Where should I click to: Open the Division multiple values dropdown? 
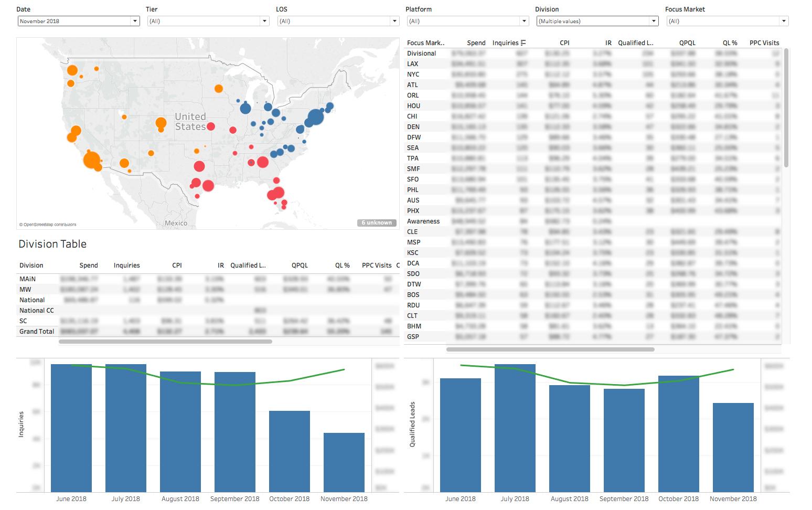(653, 21)
